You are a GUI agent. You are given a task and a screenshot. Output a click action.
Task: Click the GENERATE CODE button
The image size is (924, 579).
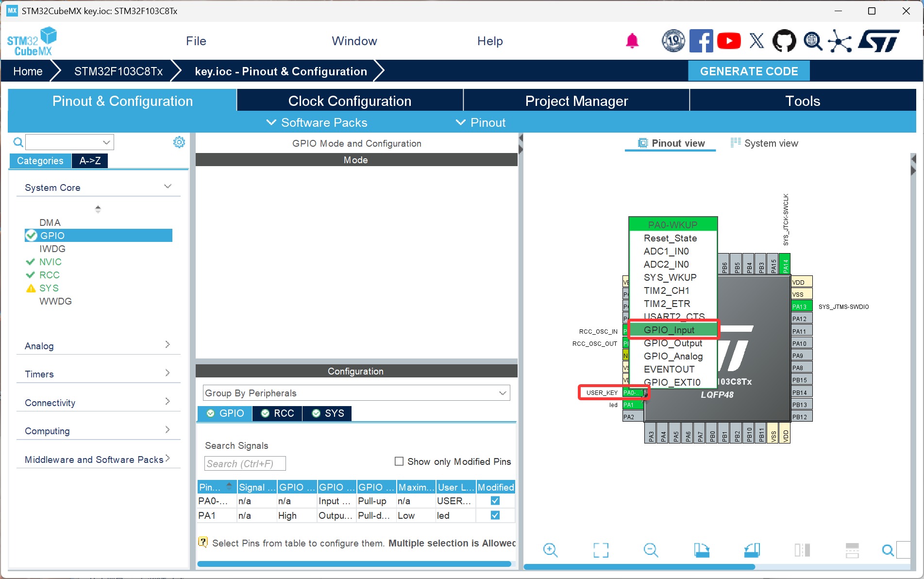point(749,71)
